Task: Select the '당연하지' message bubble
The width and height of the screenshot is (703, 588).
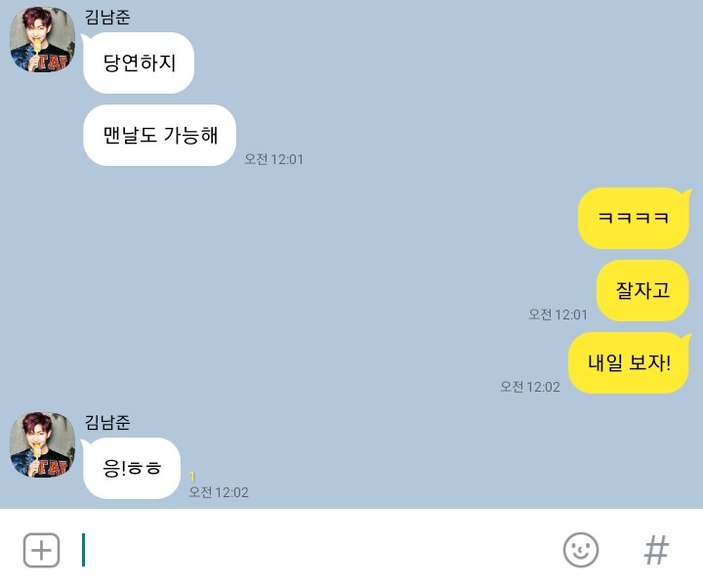Action: tap(138, 63)
